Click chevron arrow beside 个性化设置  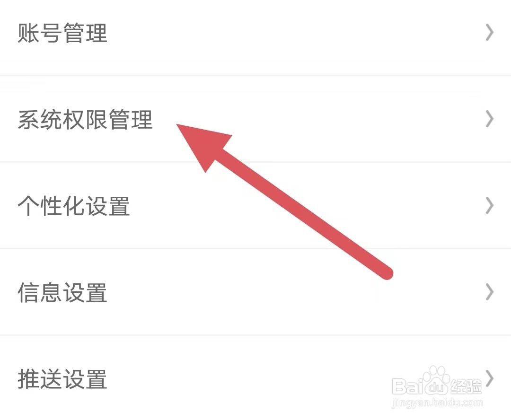(x=489, y=205)
